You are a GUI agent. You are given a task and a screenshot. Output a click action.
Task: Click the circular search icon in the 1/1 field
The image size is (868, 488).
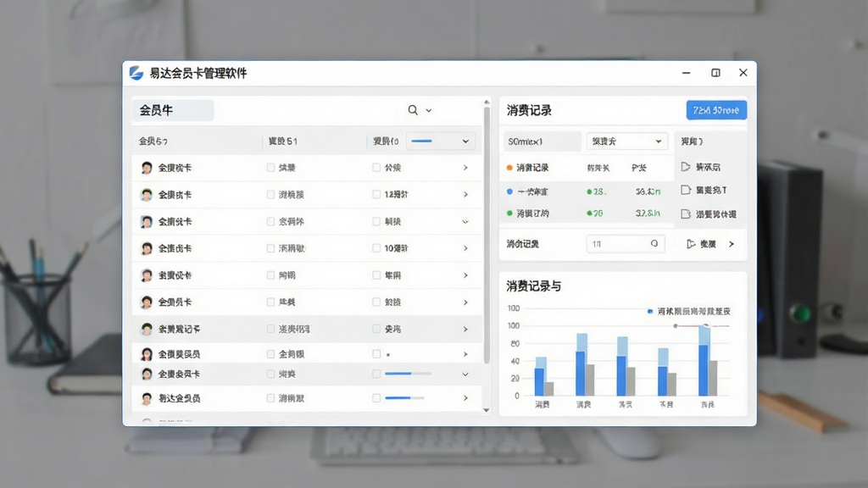click(x=654, y=243)
